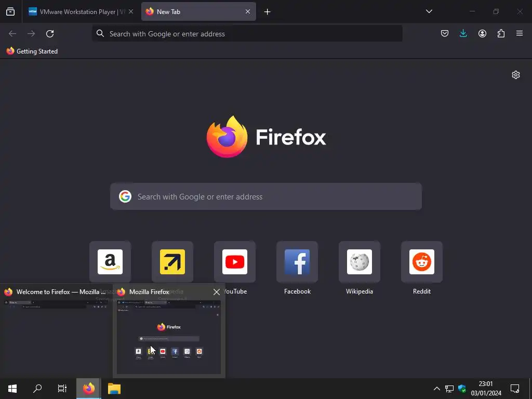This screenshot has width=532, height=399.
Task: Select the New Tab tab
Action: point(198,11)
